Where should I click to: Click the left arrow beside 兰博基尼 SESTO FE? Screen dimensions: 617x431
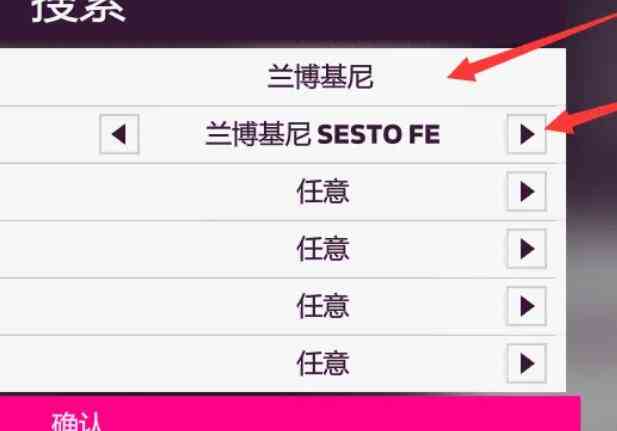[119, 134]
